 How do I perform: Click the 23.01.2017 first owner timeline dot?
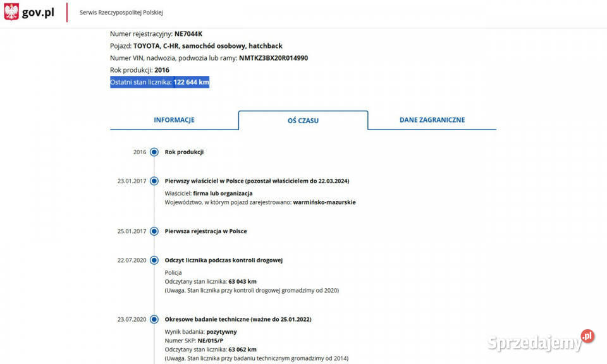pyautogui.click(x=154, y=181)
